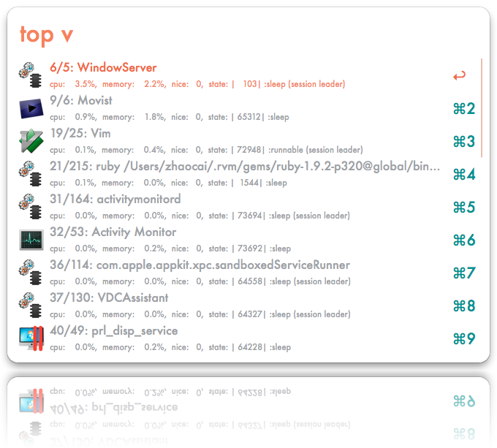The image size is (497, 448).
Task: Click the Activity Monitor app icon
Action: point(31,240)
